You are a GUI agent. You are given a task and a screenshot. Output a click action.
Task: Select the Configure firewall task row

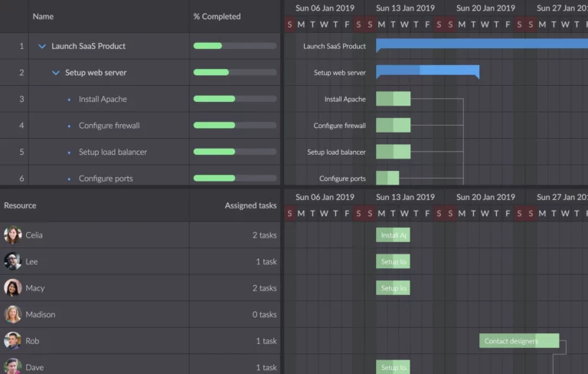point(140,126)
